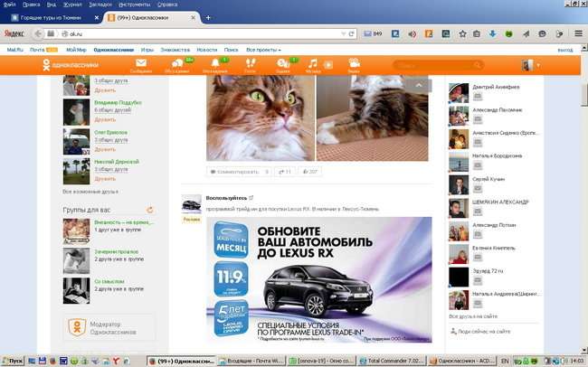Open Музыка note icon

(x=313, y=65)
